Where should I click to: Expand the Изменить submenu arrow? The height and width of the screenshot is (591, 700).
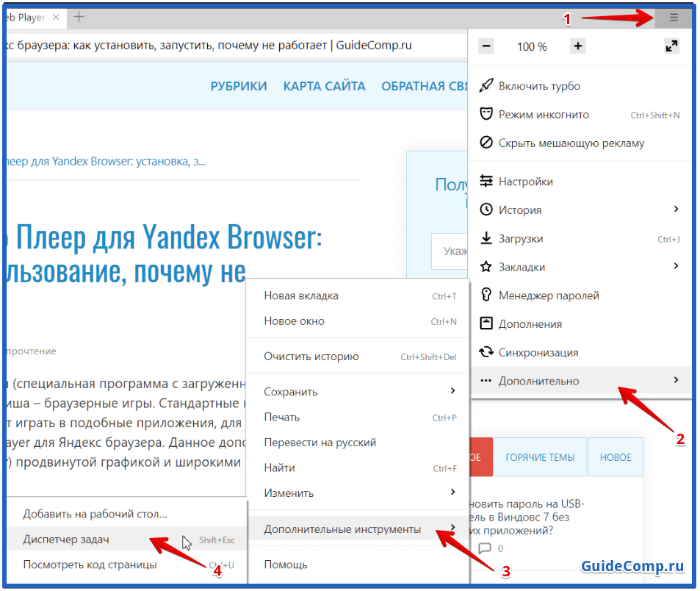(x=452, y=492)
